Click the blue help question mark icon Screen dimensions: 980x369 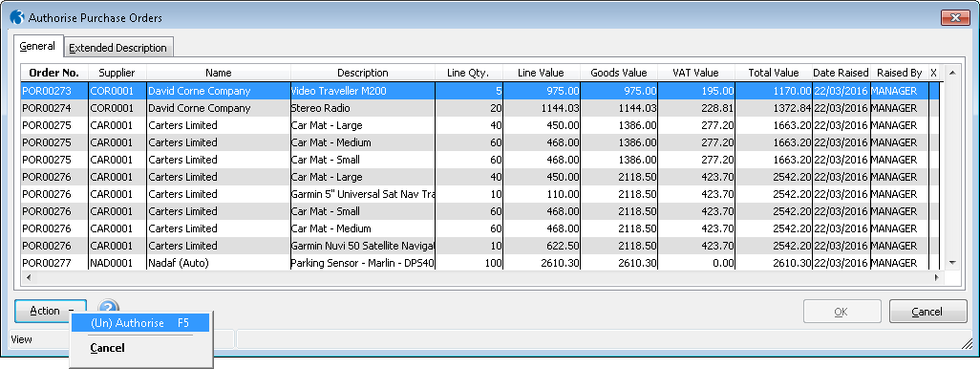pos(108,308)
